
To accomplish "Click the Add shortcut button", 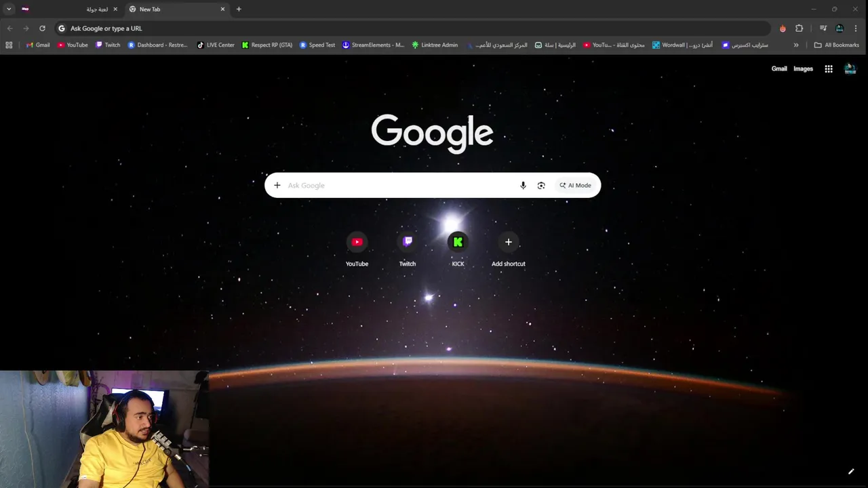I will pyautogui.click(x=509, y=249).
